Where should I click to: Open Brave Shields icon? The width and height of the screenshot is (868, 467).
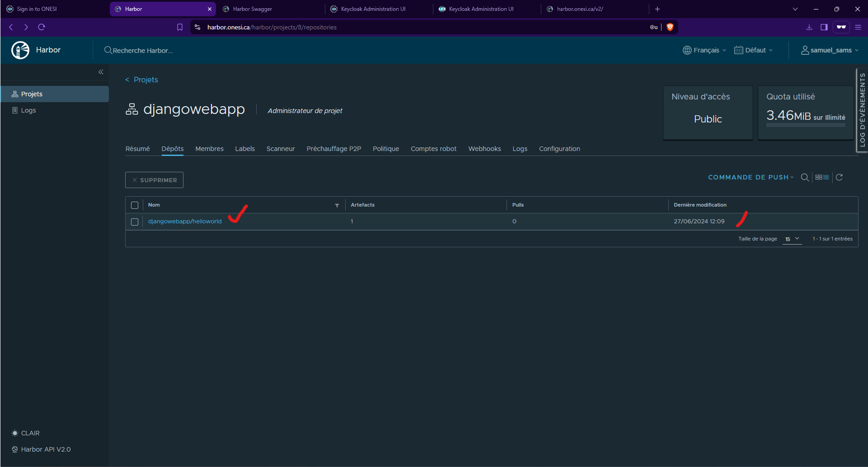tap(670, 27)
